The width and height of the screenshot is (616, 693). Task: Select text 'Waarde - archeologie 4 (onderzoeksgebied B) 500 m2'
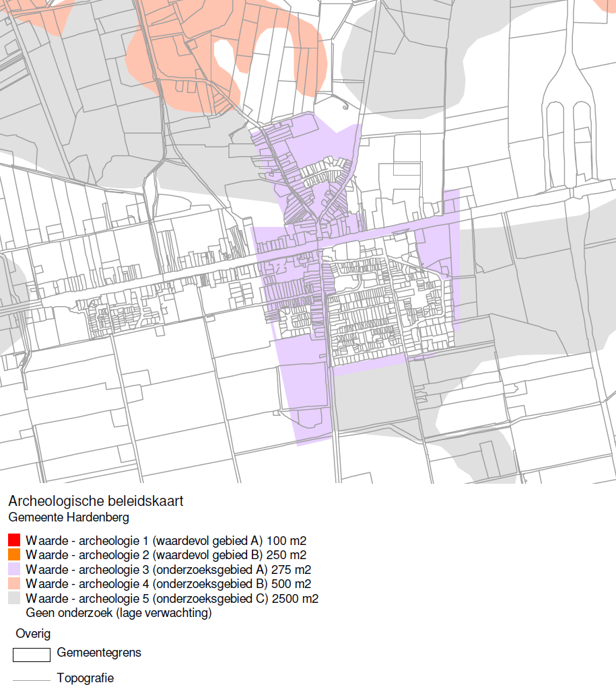tap(168, 584)
